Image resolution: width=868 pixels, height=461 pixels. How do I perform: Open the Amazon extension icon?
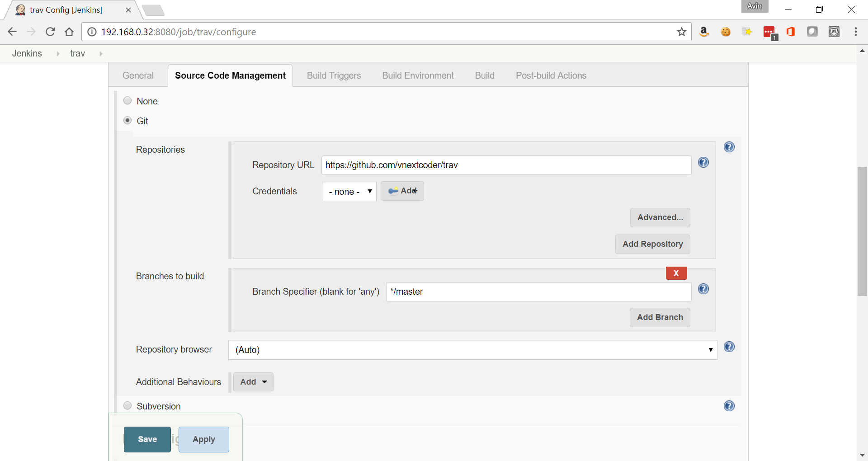click(703, 32)
